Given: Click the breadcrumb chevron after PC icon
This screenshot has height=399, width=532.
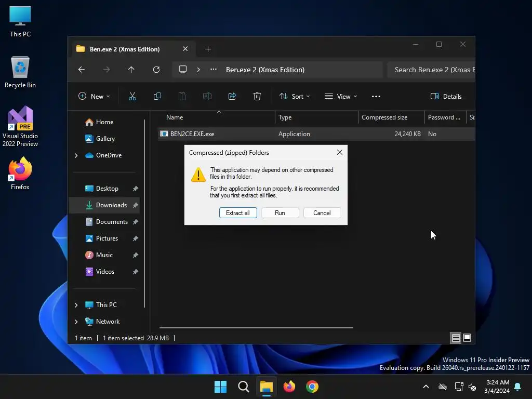Looking at the screenshot, I should point(198,70).
